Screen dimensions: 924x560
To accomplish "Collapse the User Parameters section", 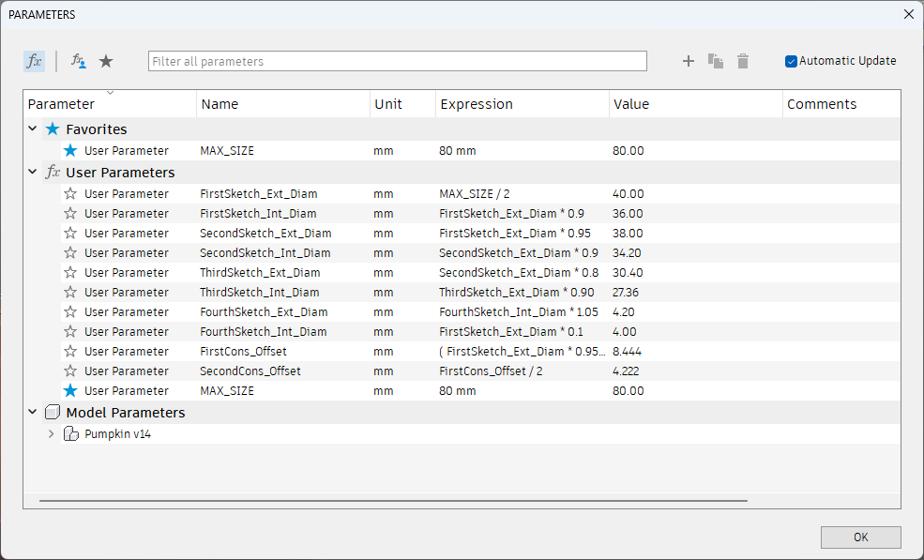I will click(33, 173).
